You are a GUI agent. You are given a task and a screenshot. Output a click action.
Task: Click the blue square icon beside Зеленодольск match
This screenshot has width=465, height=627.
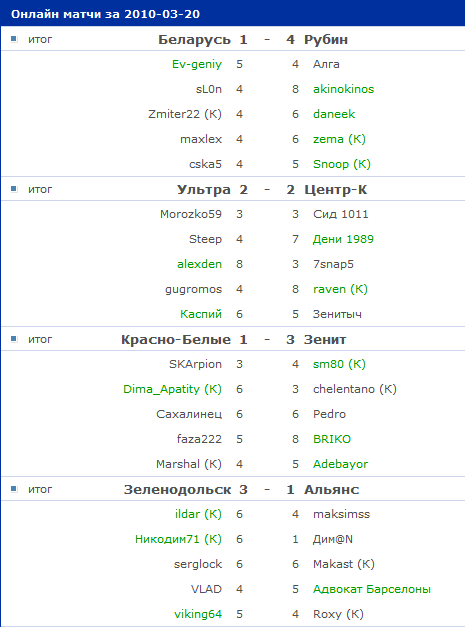click(14, 489)
